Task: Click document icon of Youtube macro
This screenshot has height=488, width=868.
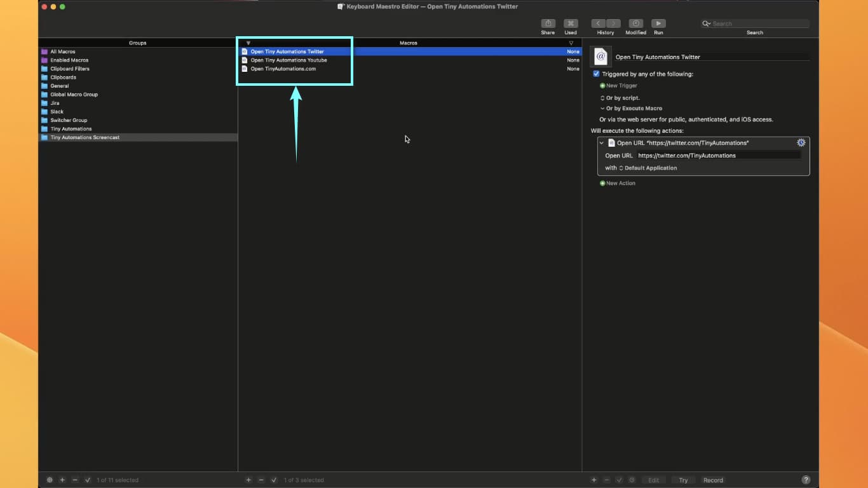Action: [245, 60]
